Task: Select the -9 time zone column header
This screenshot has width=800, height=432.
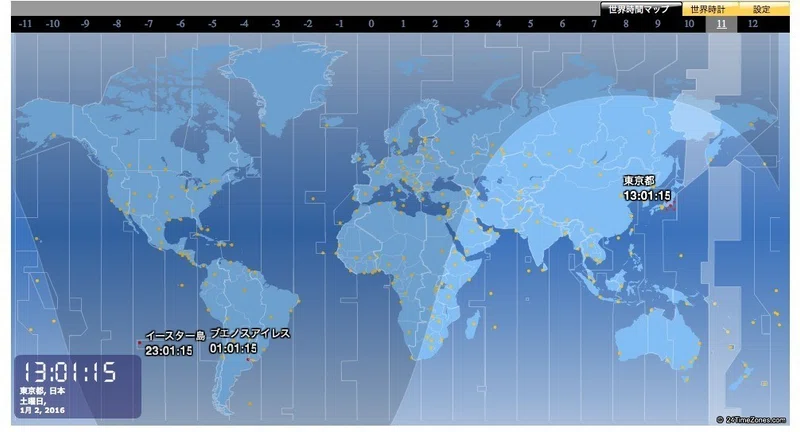Action: pyautogui.click(x=85, y=24)
